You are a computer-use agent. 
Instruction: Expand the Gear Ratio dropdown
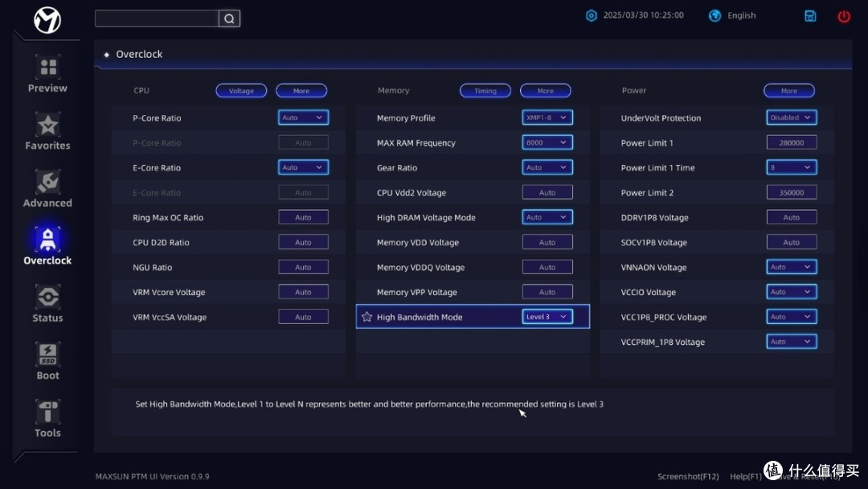tap(547, 167)
